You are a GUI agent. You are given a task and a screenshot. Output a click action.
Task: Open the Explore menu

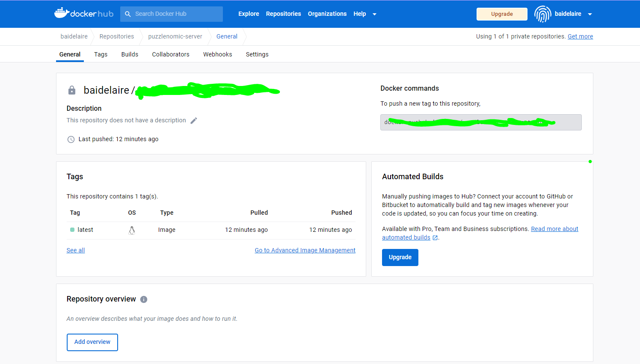(x=249, y=14)
